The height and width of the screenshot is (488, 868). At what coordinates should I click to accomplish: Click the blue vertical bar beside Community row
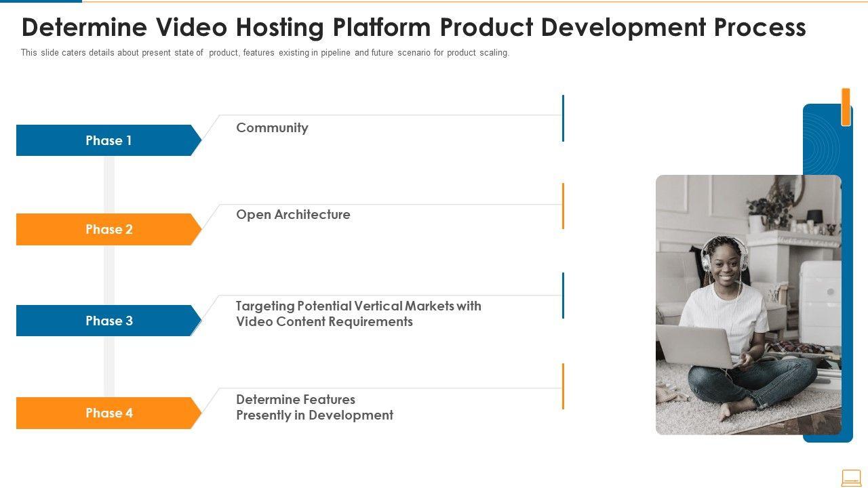tap(563, 118)
